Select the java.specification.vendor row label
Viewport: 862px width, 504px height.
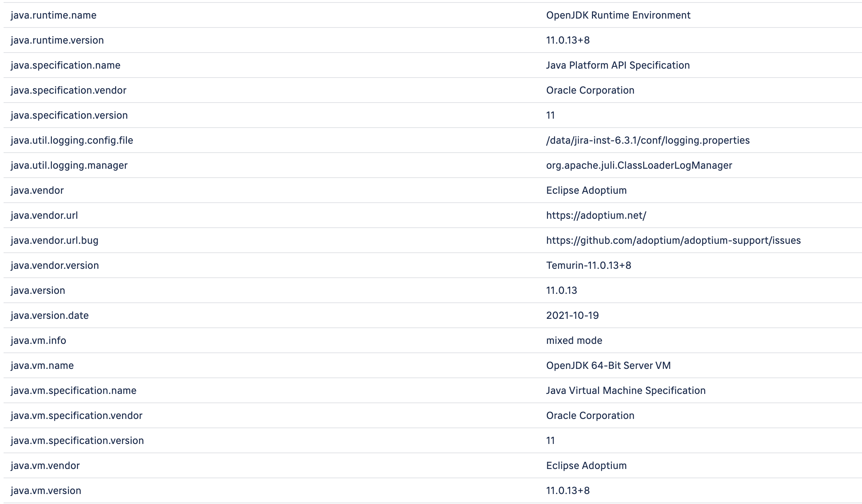(68, 90)
